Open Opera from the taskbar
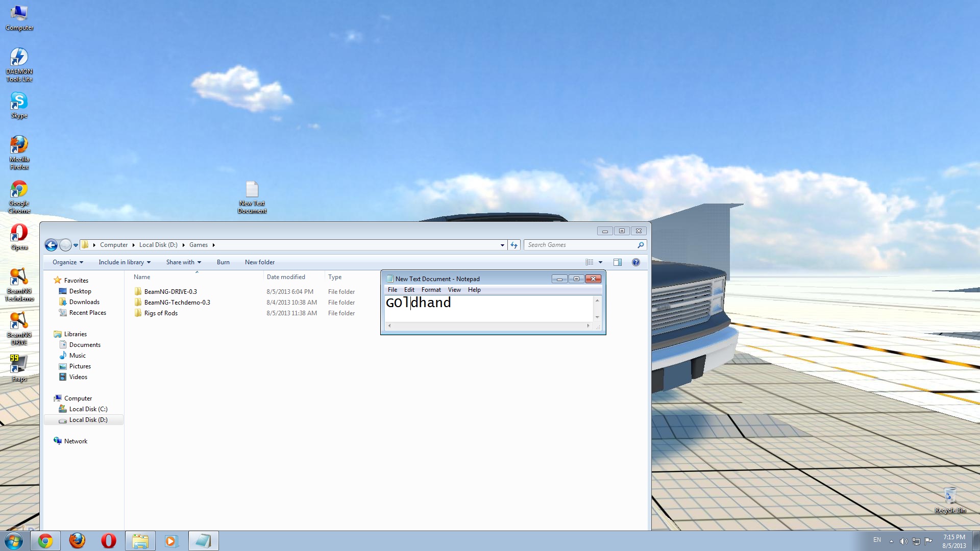 (x=109, y=541)
